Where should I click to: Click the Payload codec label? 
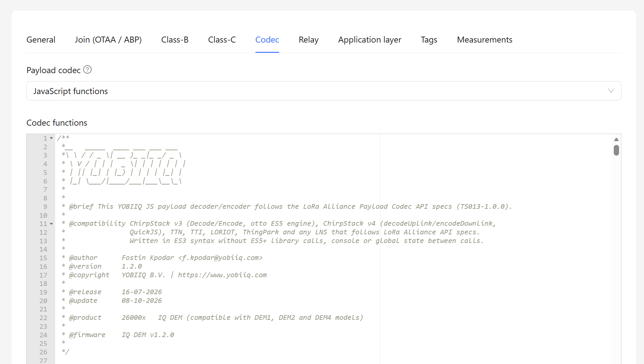[54, 70]
